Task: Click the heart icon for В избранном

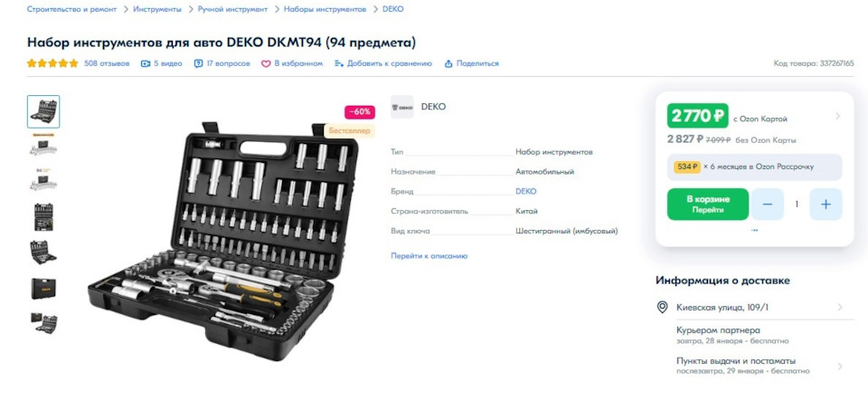Action: coord(266,63)
